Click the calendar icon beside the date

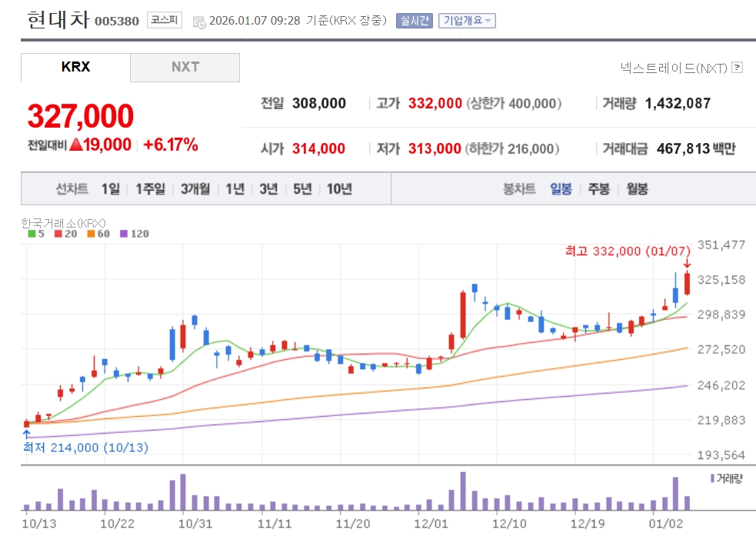coord(198,22)
